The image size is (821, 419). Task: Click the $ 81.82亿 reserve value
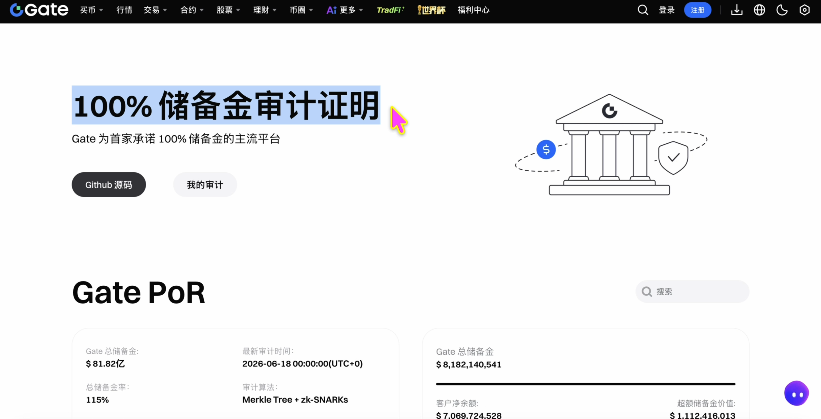[105, 363]
